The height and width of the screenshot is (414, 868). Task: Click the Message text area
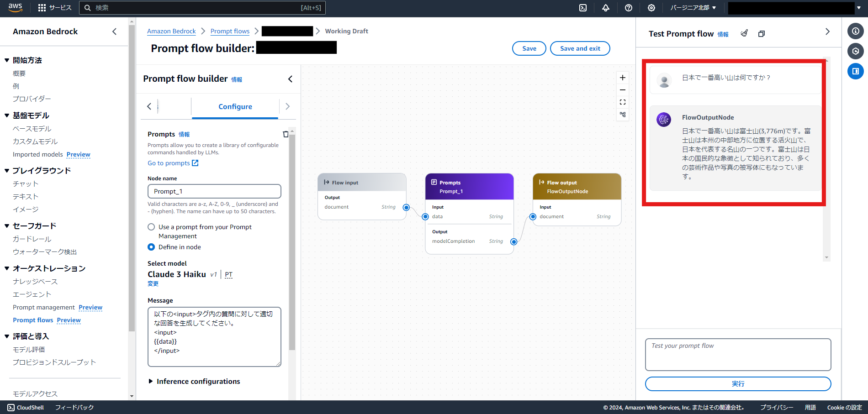click(214, 337)
